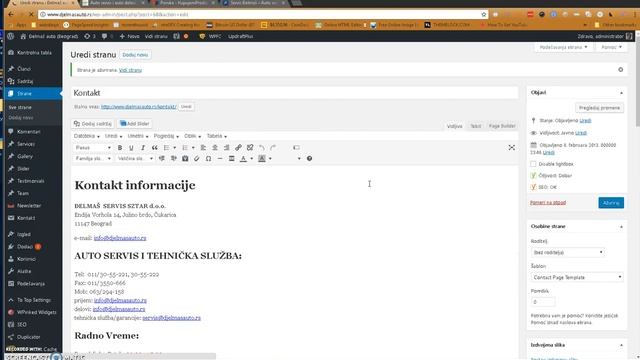Toggle underline formatting in editor toolbar

131,148
